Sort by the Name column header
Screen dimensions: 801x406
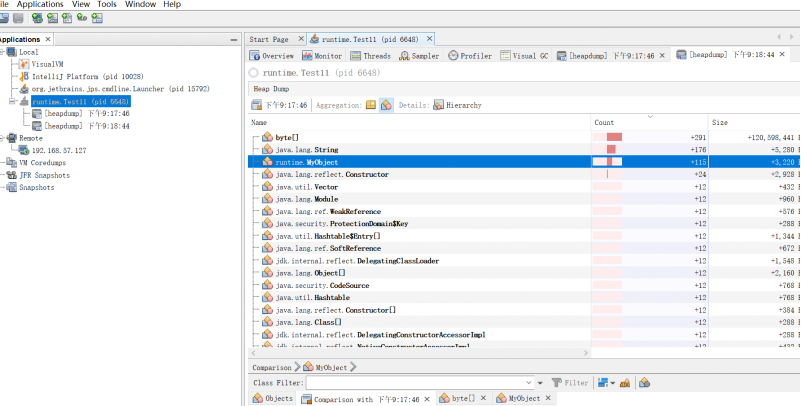[x=419, y=122]
